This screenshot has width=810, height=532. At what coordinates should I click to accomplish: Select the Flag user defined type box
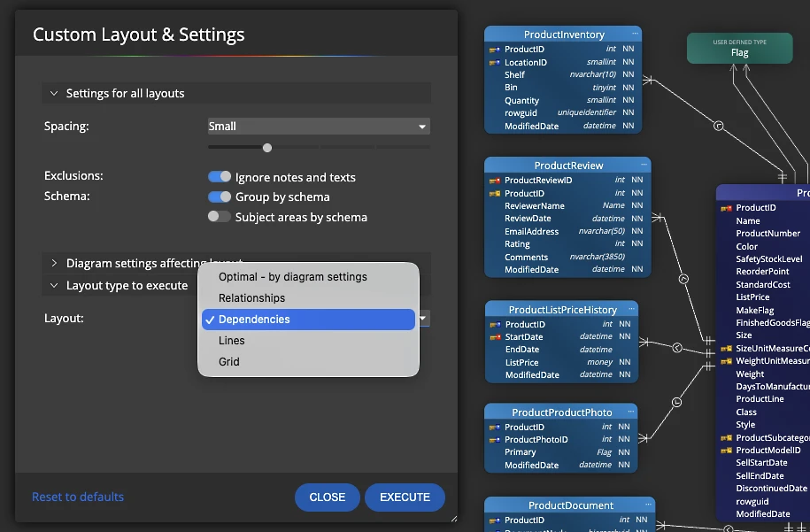[x=740, y=49]
